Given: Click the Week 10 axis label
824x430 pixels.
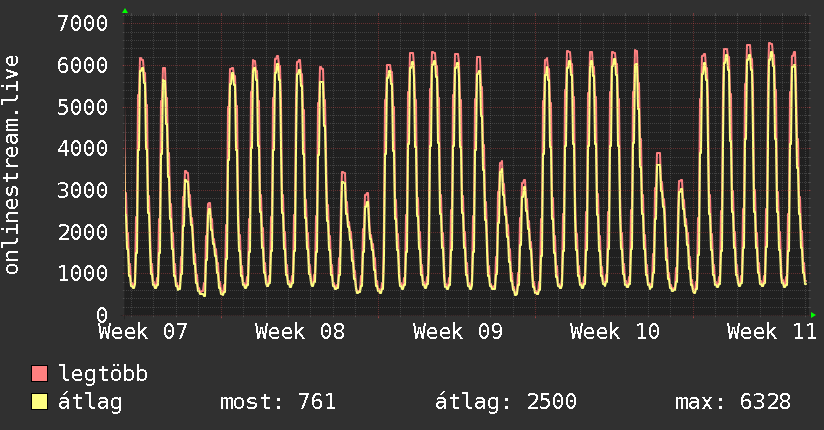Looking at the screenshot, I should click(615, 332).
